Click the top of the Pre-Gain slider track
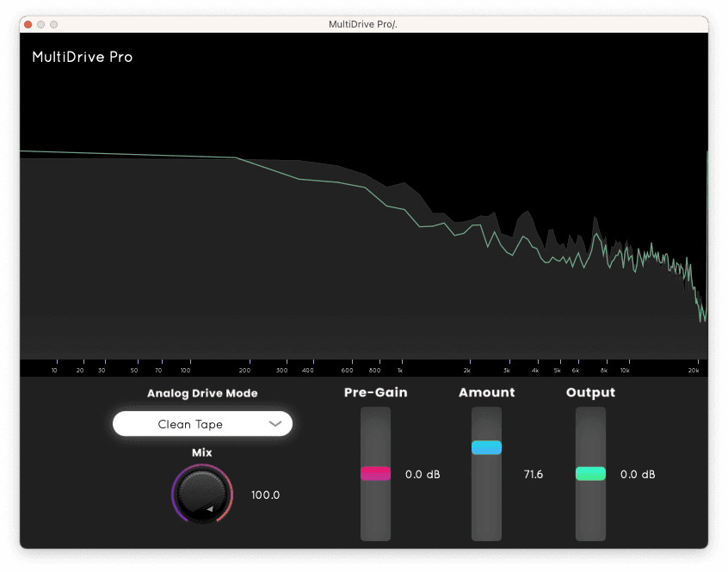The image size is (728, 572). (375, 415)
